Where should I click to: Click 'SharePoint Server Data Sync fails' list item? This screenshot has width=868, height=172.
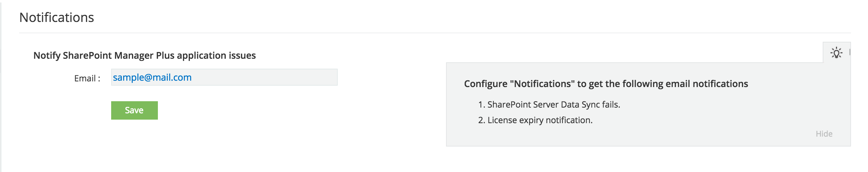tap(554, 105)
